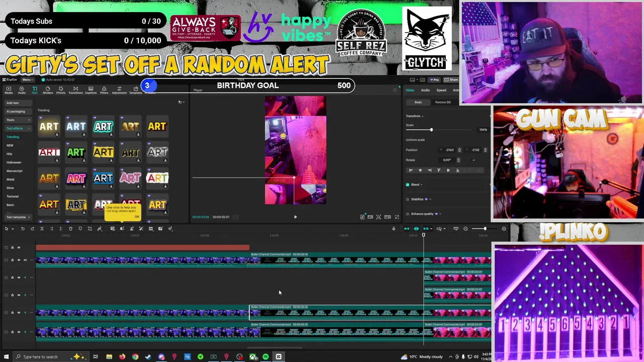644x362 pixels.
Task: Open the Captions panel
Action: pyautogui.click(x=91, y=90)
